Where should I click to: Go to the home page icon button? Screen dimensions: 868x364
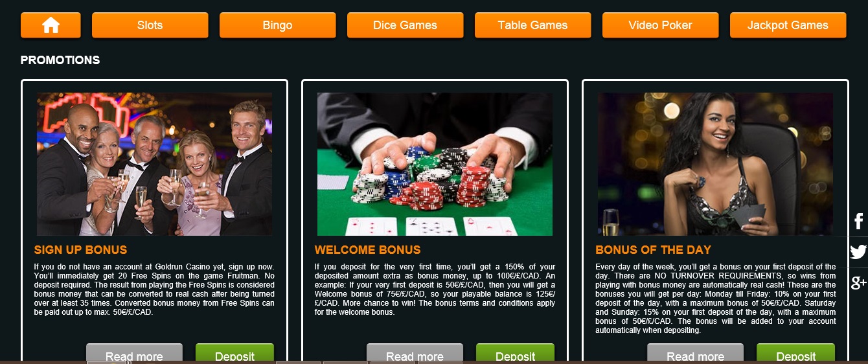tap(51, 25)
